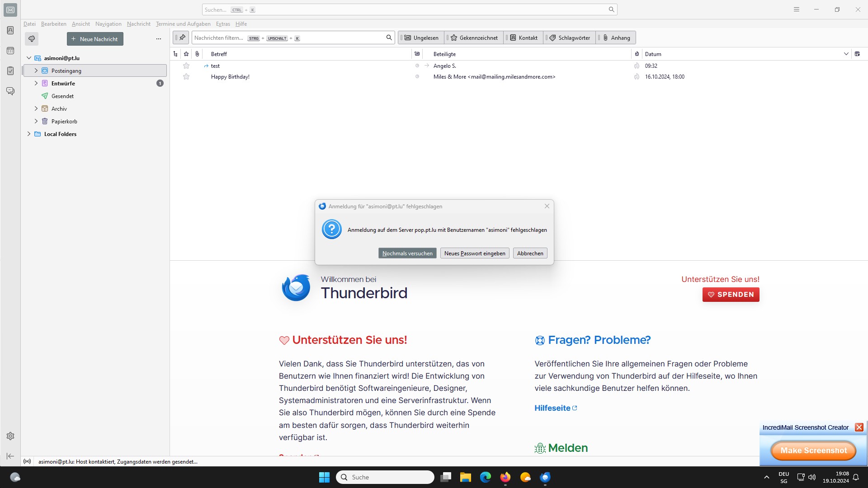Collapse the spaces toolbar
Screen dimensions: 868x488
pos(10,456)
